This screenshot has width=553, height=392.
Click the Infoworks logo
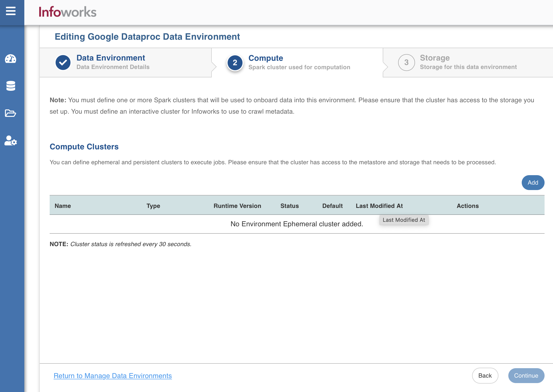point(68,12)
